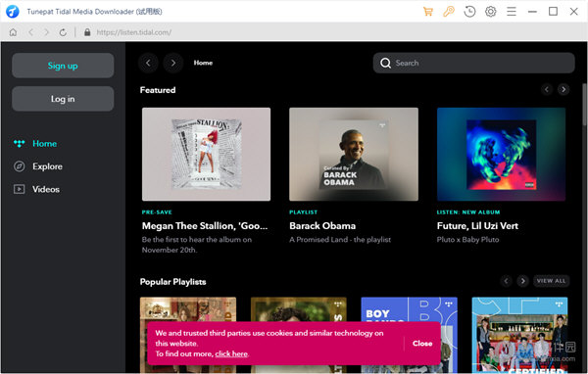The image size is (588, 374).
Task: Click the Future, Lil Uzi Vert title
Action: (477, 226)
